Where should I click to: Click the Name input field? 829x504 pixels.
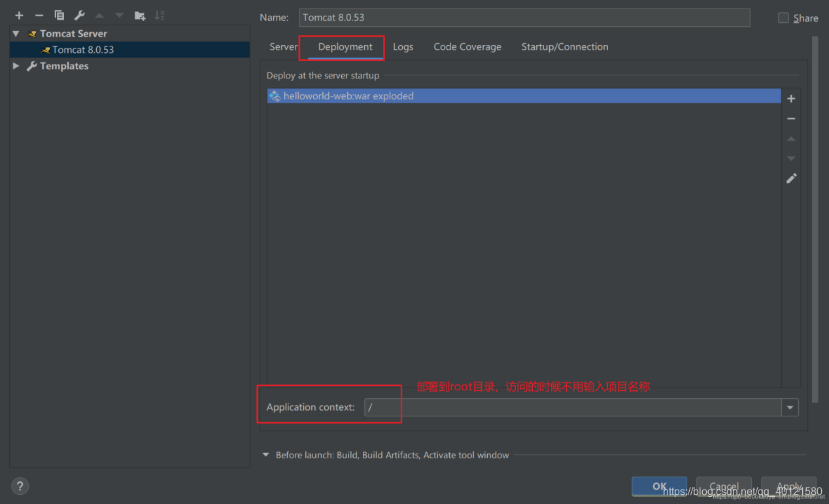click(524, 18)
